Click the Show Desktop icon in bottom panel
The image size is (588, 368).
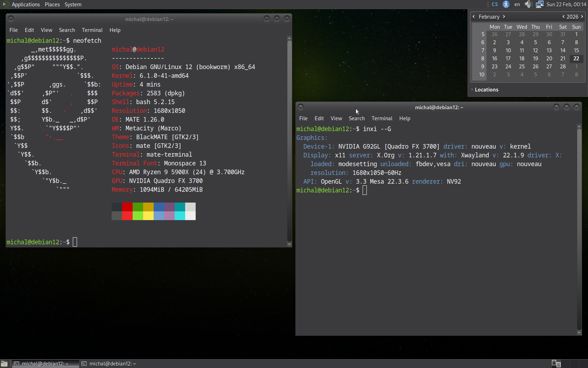pos(4,364)
